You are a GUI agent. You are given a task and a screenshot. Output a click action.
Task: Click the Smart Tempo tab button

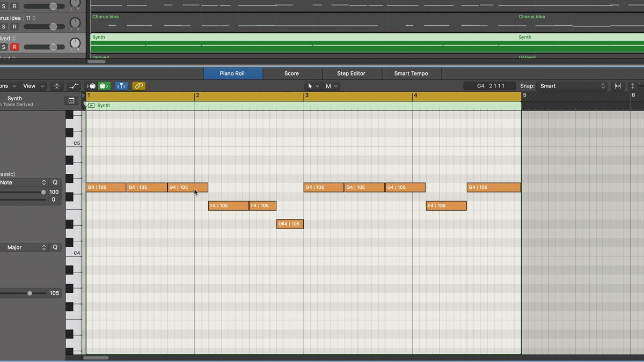pos(412,73)
